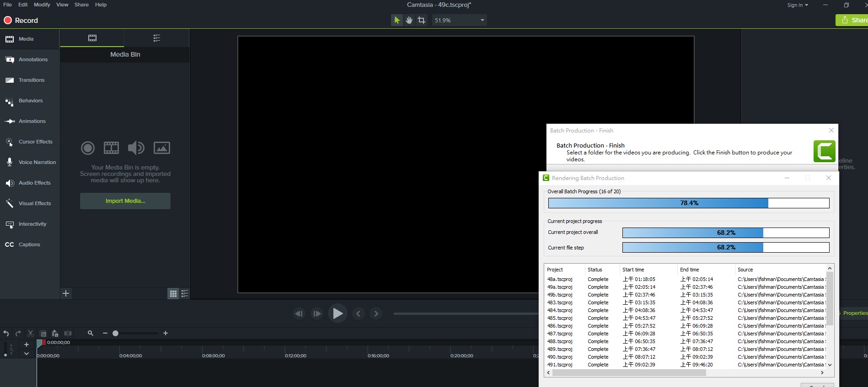Select the arrow Edit mode tool

click(396, 20)
